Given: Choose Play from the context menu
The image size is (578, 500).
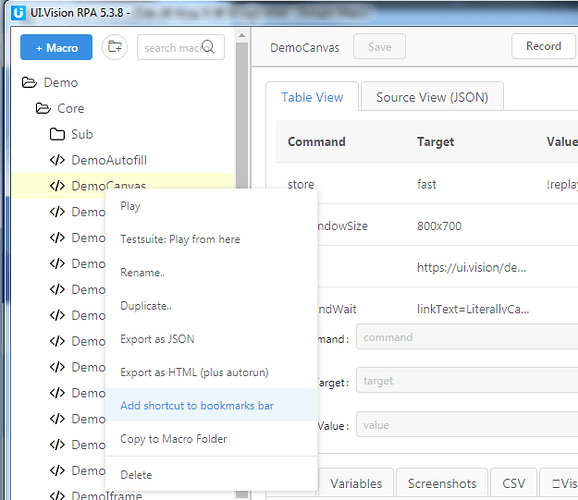Looking at the screenshot, I should (x=211, y=206).
